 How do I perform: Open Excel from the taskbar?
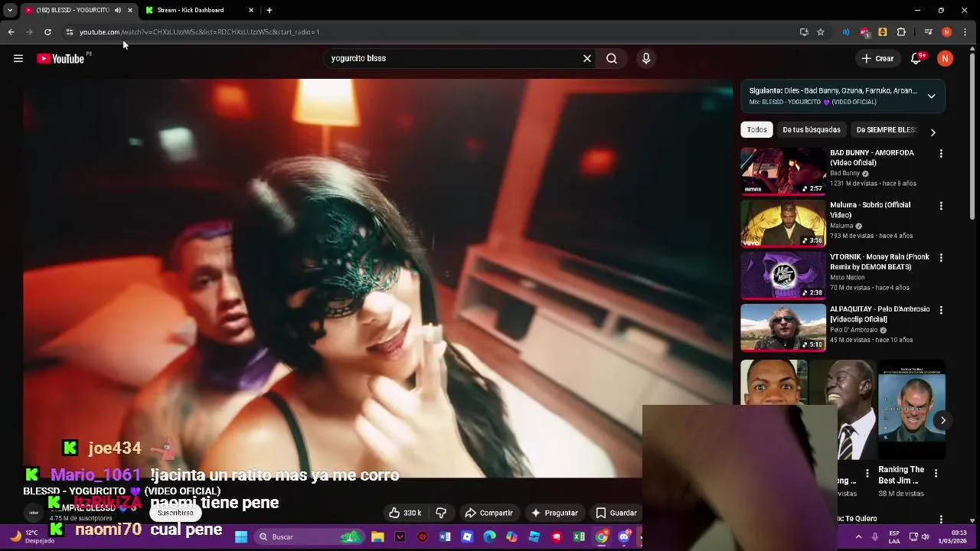580,536
